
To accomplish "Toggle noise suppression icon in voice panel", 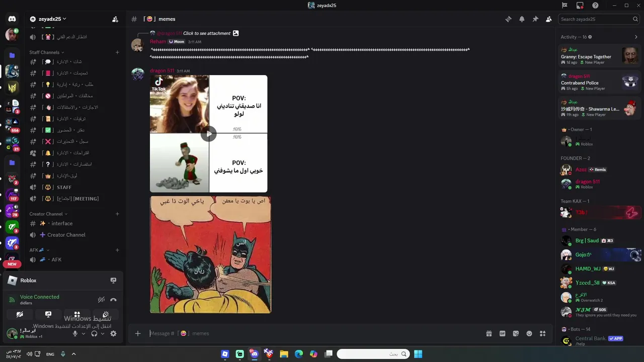I will 101,300.
